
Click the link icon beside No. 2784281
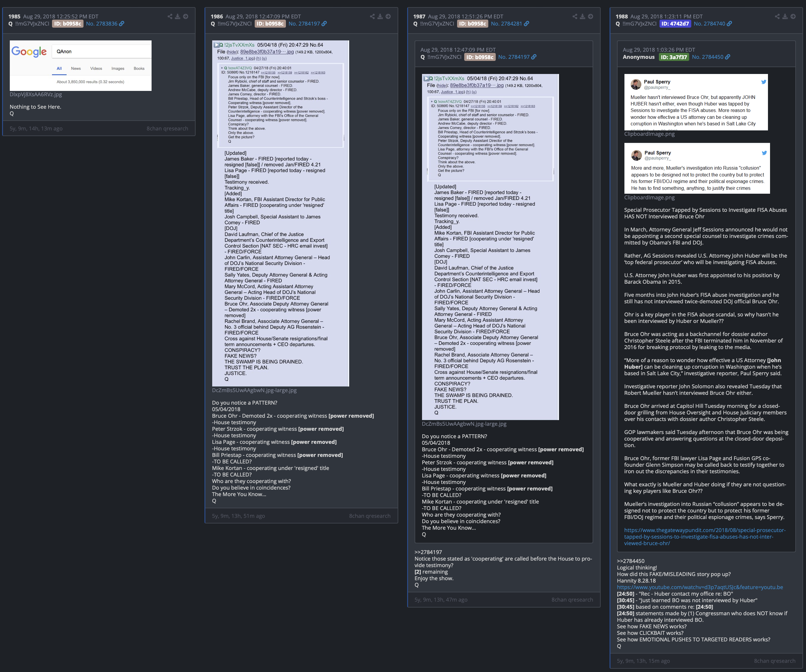(527, 24)
